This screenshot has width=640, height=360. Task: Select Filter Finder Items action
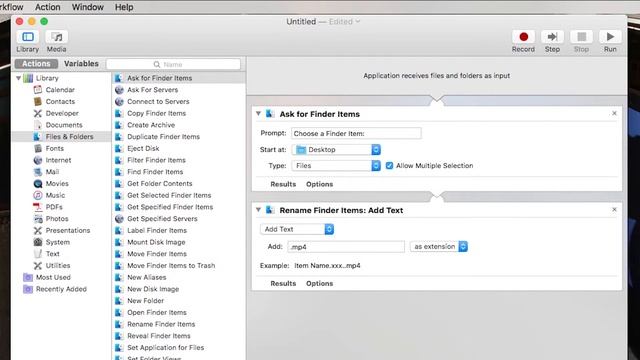[179, 160]
